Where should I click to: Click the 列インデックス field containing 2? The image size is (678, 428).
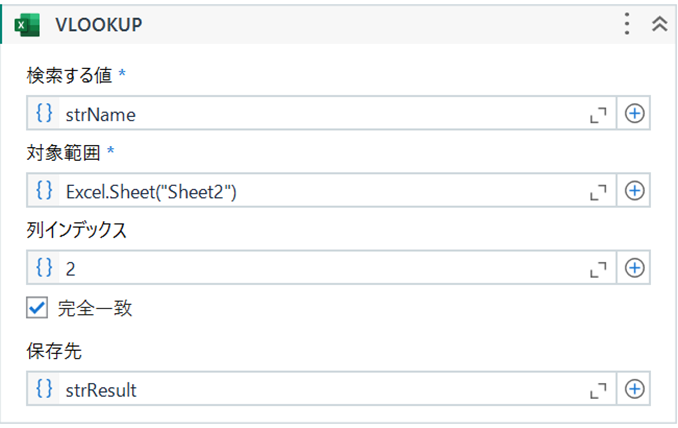[320, 267]
